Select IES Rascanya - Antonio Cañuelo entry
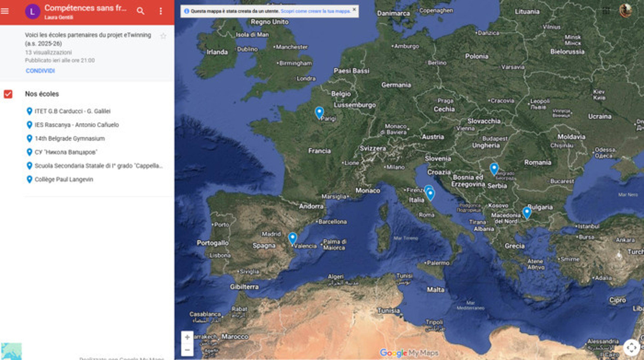 tap(76, 125)
